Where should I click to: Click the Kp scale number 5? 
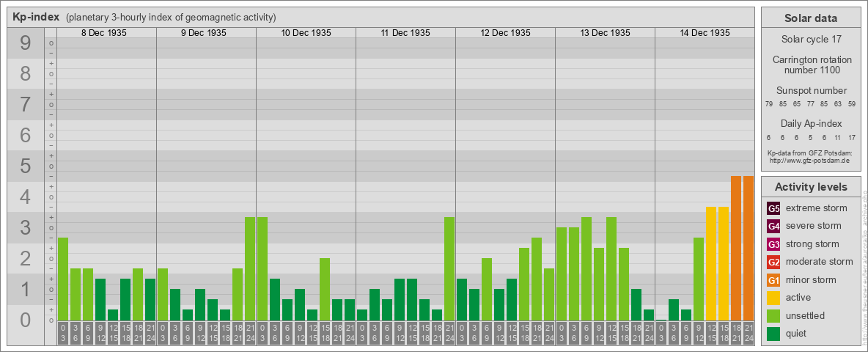coord(26,166)
